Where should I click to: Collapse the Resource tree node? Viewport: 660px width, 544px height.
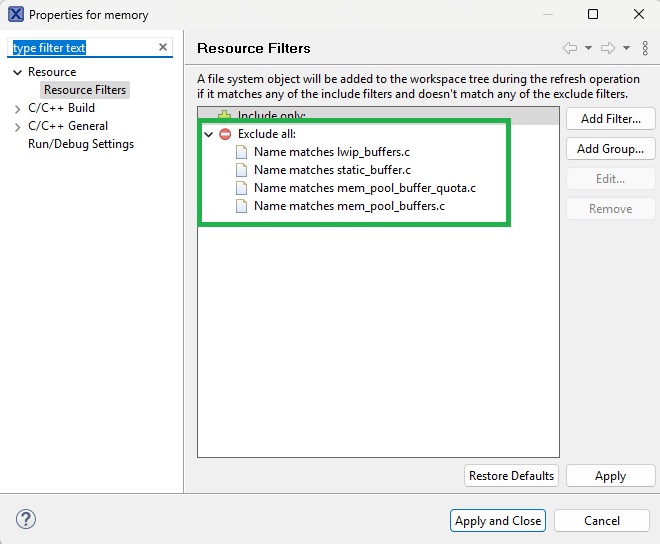click(18, 72)
